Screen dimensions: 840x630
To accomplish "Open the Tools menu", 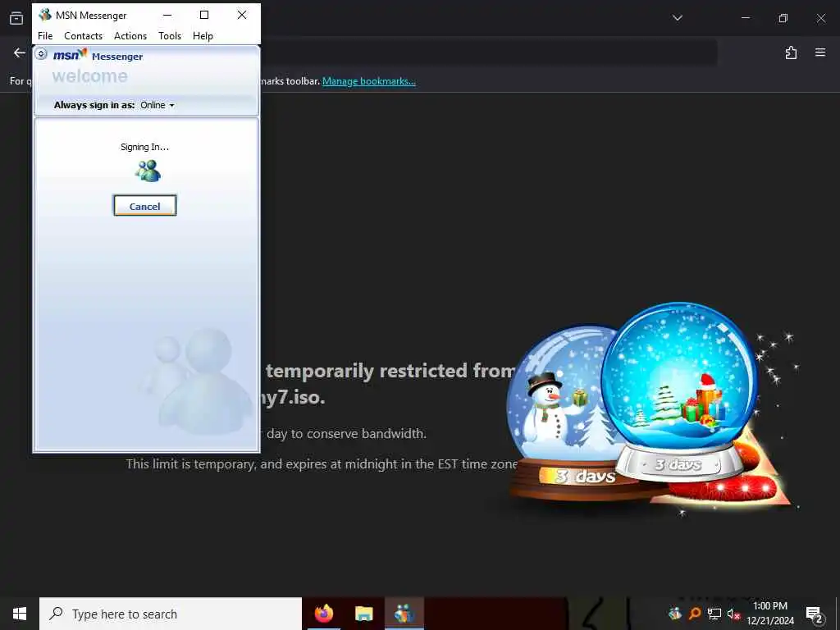I will pyautogui.click(x=170, y=36).
